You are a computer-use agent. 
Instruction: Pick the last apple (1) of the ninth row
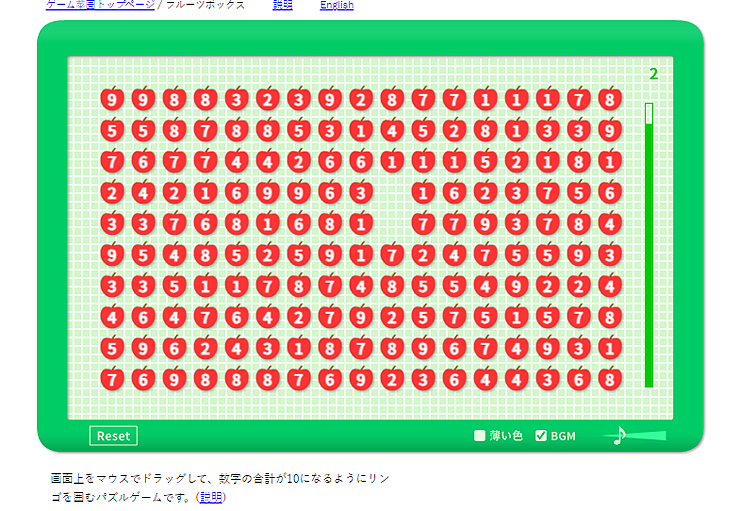(610, 348)
